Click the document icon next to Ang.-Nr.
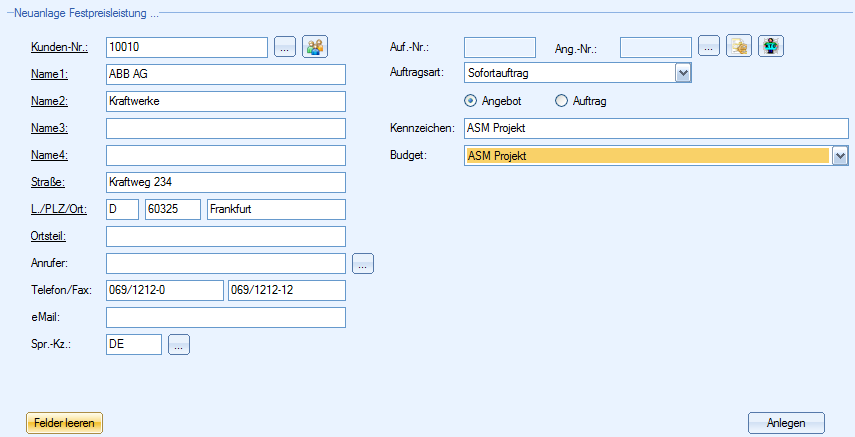This screenshot has width=855, height=437. point(739,46)
